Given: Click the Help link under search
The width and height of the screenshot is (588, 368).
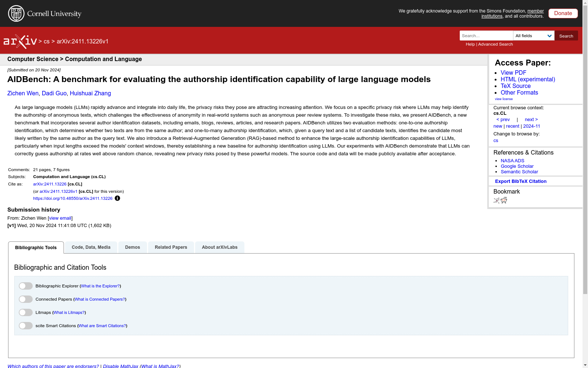Looking at the screenshot, I should coord(470,44).
